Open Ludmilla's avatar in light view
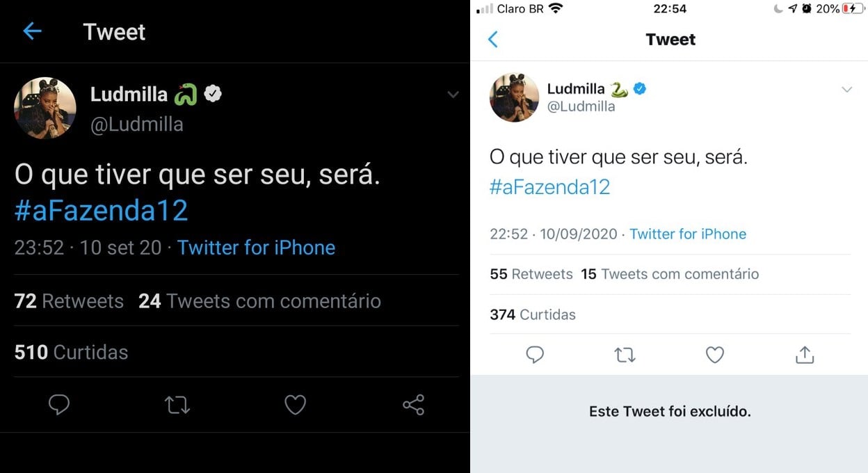 (515, 97)
